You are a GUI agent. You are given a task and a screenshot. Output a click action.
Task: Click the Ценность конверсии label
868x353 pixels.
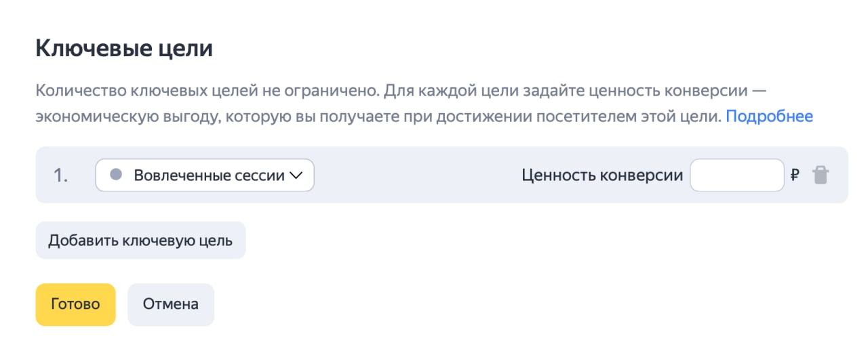click(602, 175)
